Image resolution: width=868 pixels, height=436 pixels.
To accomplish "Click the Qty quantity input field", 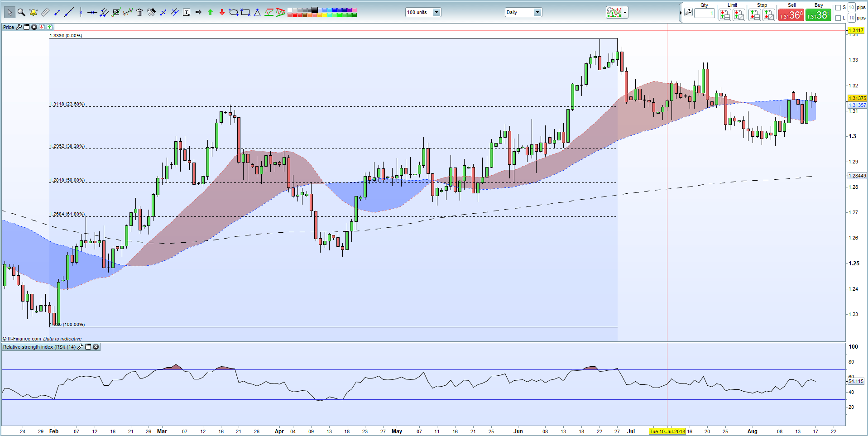I will tap(705, 13).
